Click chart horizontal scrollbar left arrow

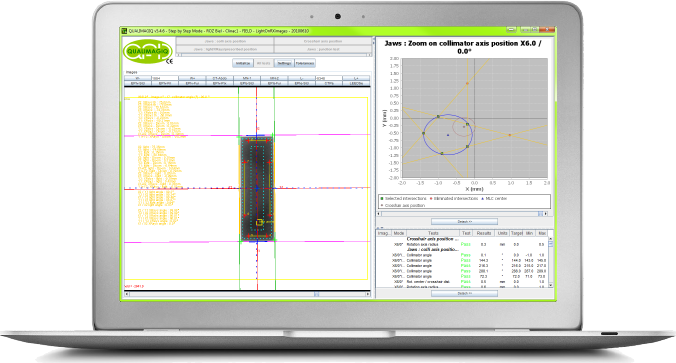(x=379, y=214)
